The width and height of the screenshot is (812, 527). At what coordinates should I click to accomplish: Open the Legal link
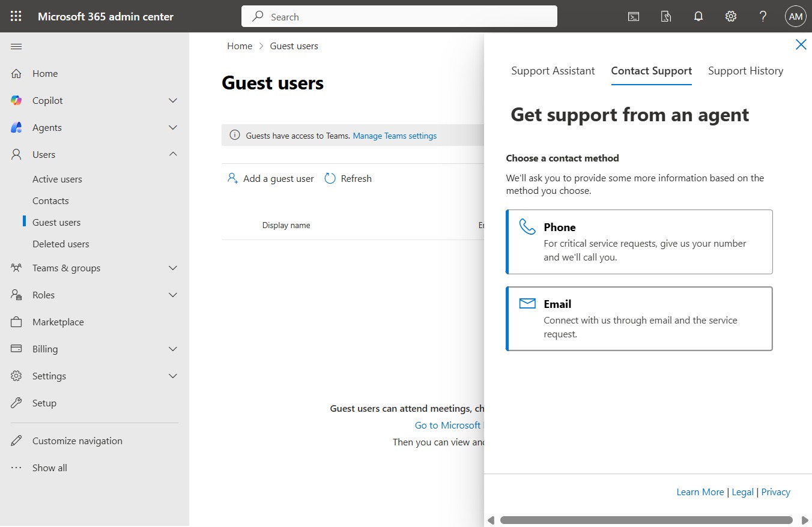point(742,492)
